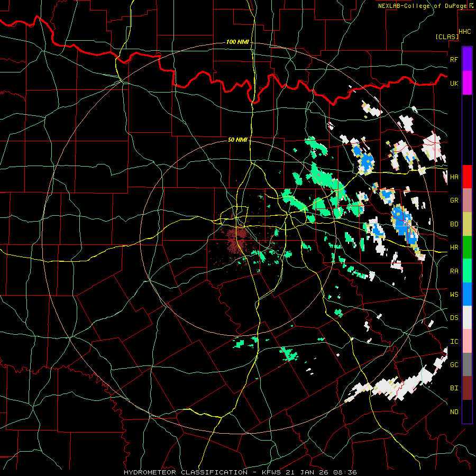Click the 'DS' legend label

point(454,318)
